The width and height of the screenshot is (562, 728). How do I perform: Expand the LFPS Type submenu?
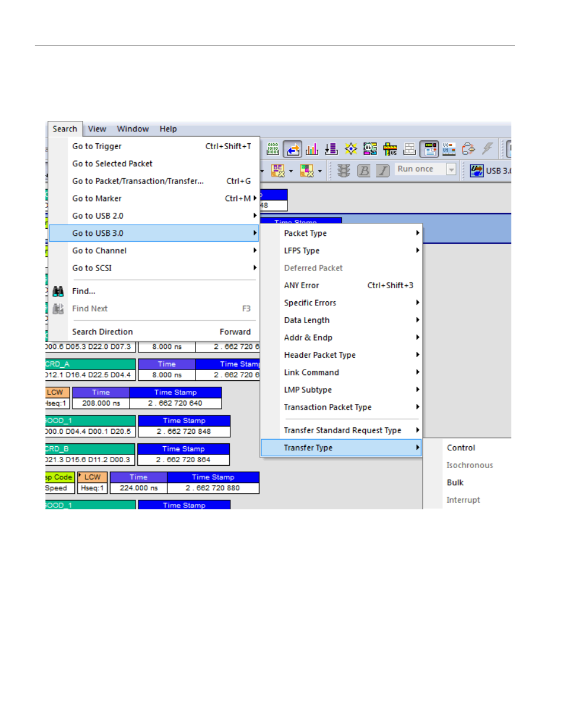[x=341, y=251]
